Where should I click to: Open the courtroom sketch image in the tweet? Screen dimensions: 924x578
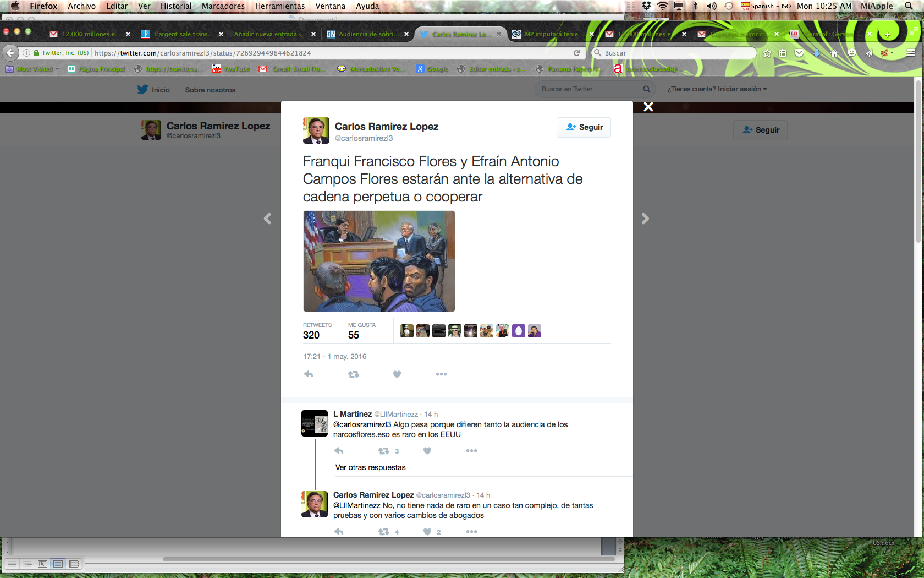tap(379, 261)
